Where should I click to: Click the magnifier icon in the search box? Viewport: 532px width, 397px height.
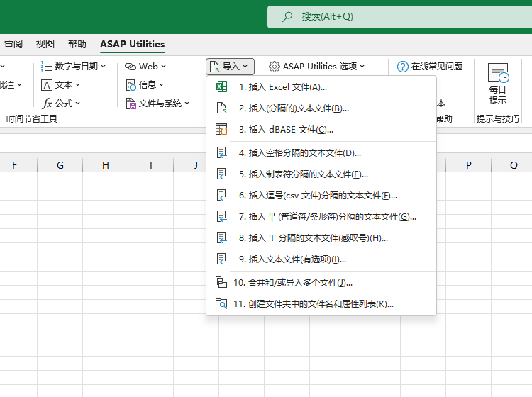click(x=287, y=16)
